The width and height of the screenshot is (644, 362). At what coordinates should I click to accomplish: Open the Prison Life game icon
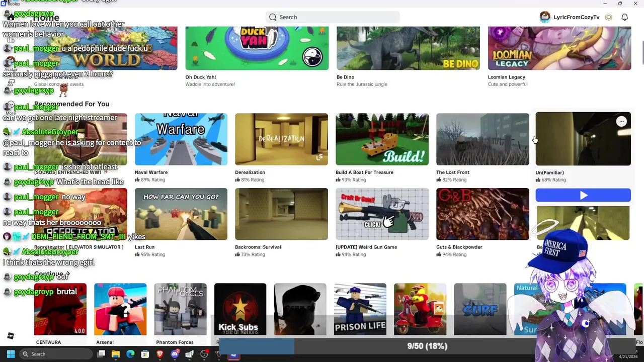tap(360, 309)
